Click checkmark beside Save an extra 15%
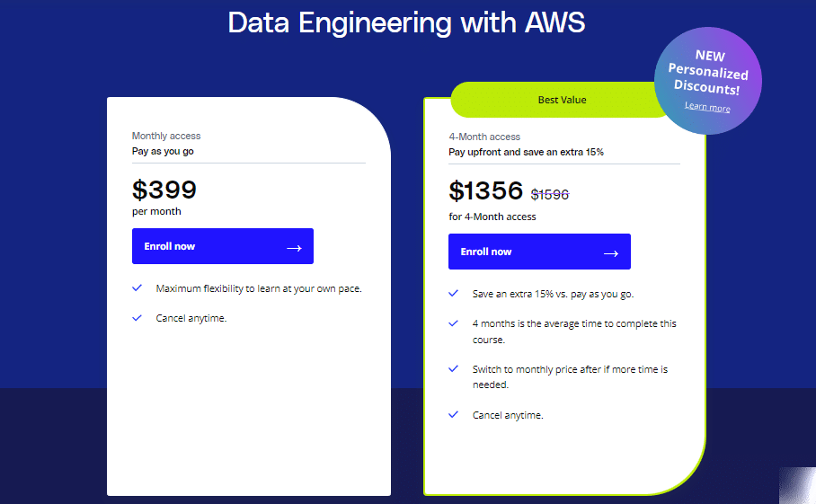Viewport: 816px width, 504px height. tap(453, 294)
